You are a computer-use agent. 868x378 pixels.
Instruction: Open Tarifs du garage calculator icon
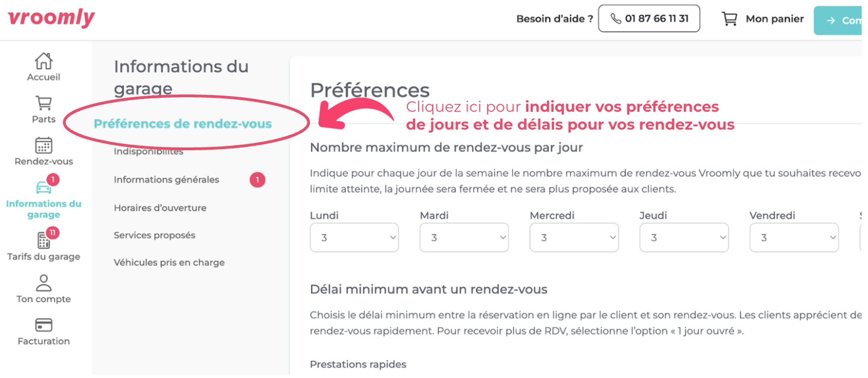[43, 240]
